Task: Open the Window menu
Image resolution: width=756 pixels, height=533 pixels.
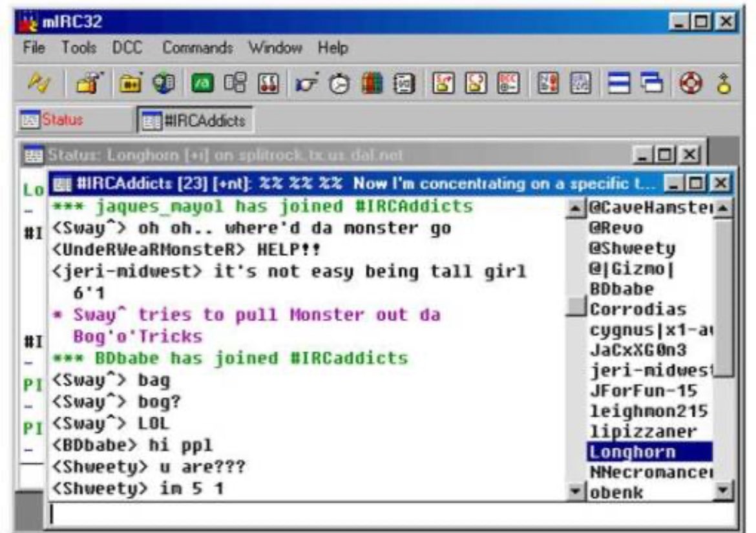Action: [275, 48]
